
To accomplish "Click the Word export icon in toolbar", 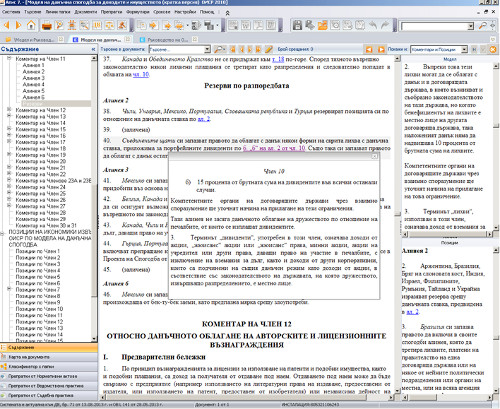I will pyautogui.click(x=246, y=25).
